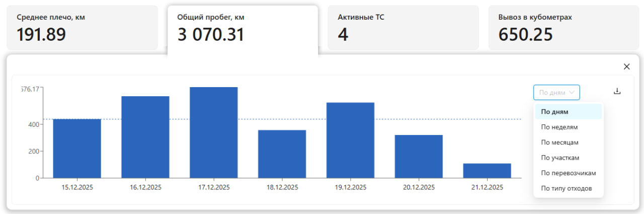Click the smallest bar for 21.12.2025

point(487,171)
